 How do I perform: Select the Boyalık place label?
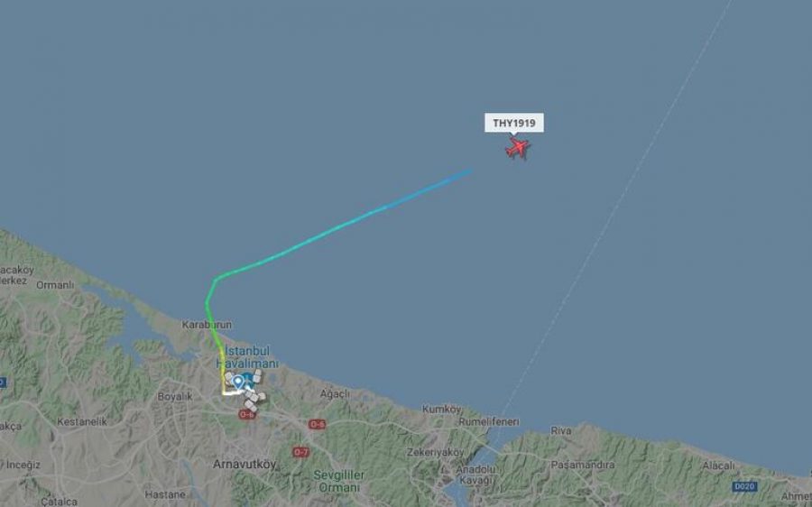(x=174, y=396)
